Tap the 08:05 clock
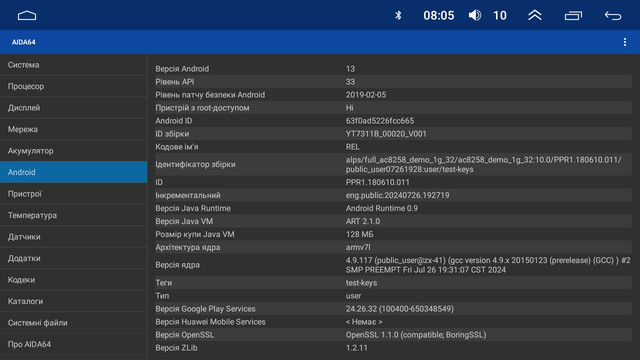The image size is (640, 360). pos(439,16)
